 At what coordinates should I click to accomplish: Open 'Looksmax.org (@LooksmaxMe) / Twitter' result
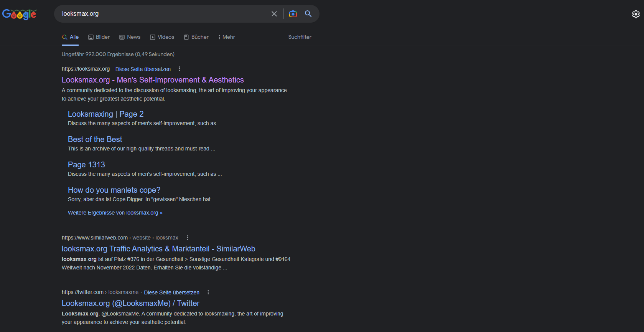130,303
